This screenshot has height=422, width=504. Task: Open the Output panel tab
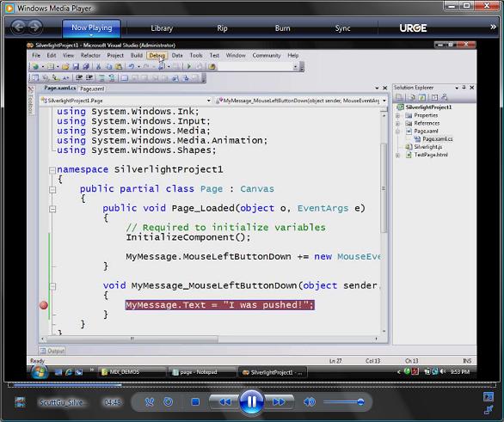[52, 351]
